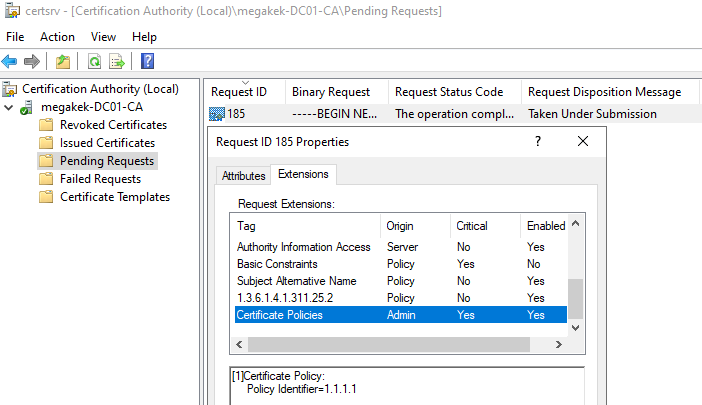Click the Up one level folder icon
The width and height of the screenshot is (702, 405).
point(63,62)
